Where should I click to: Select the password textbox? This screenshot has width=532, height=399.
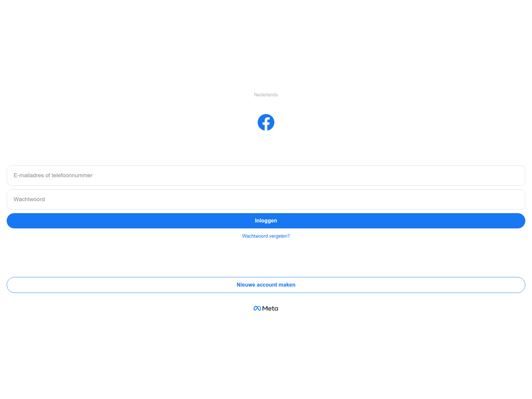(x=266, y=199)
